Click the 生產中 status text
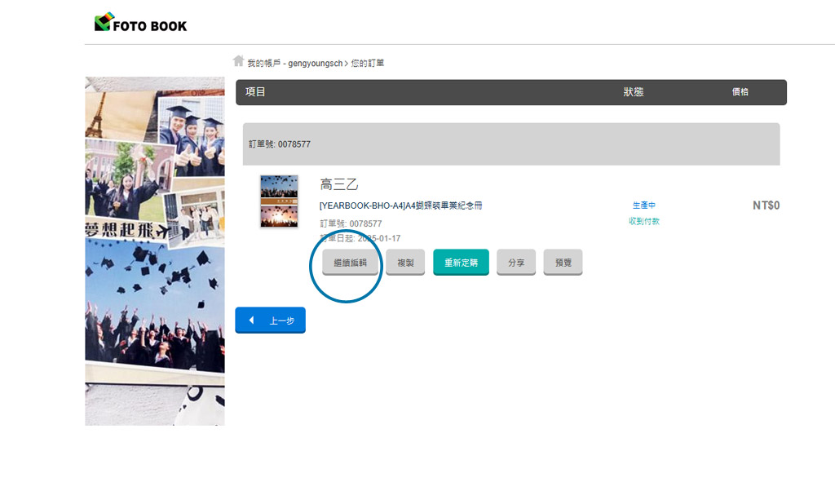 (644, 206)
